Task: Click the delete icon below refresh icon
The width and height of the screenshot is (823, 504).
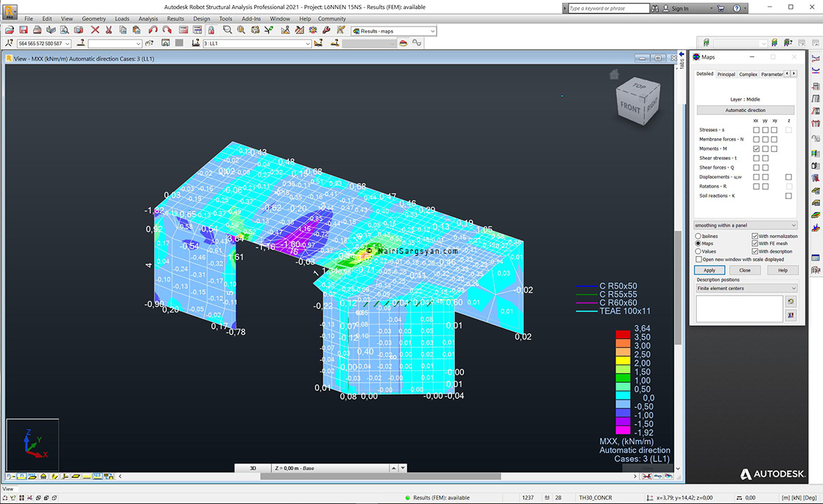Action: click(791, 315)
